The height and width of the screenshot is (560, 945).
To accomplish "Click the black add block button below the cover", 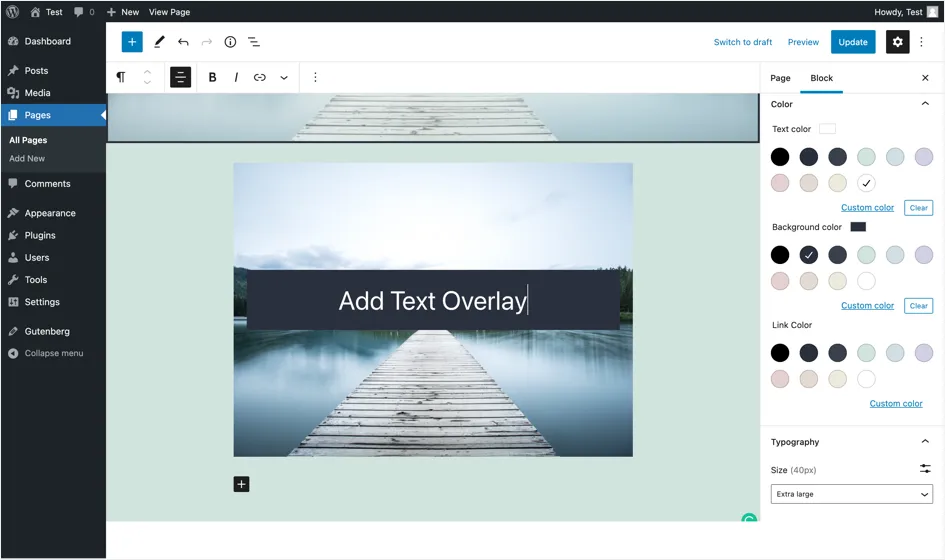I will (x=241, y=484).
